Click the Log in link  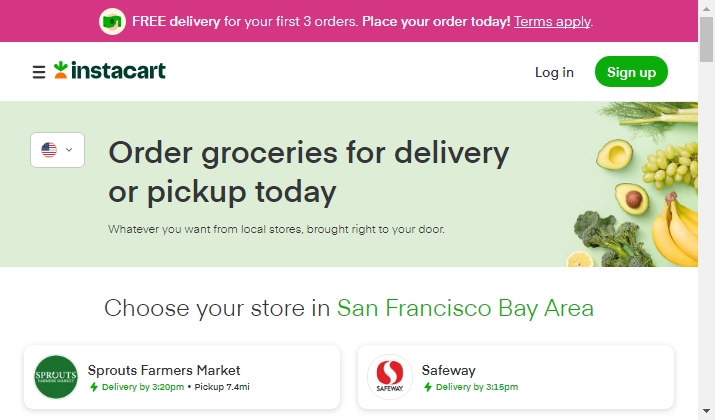pyautogui.click(x=554, y=72)
